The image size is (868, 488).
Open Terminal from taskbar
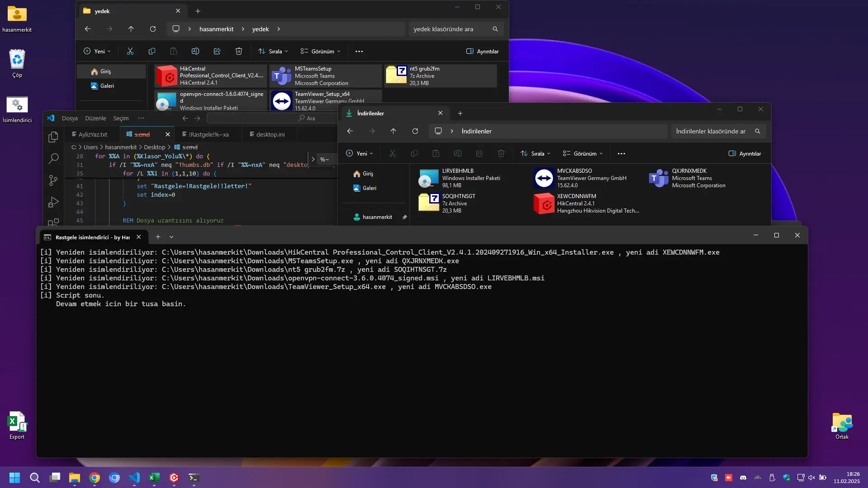tap(194, 478)
